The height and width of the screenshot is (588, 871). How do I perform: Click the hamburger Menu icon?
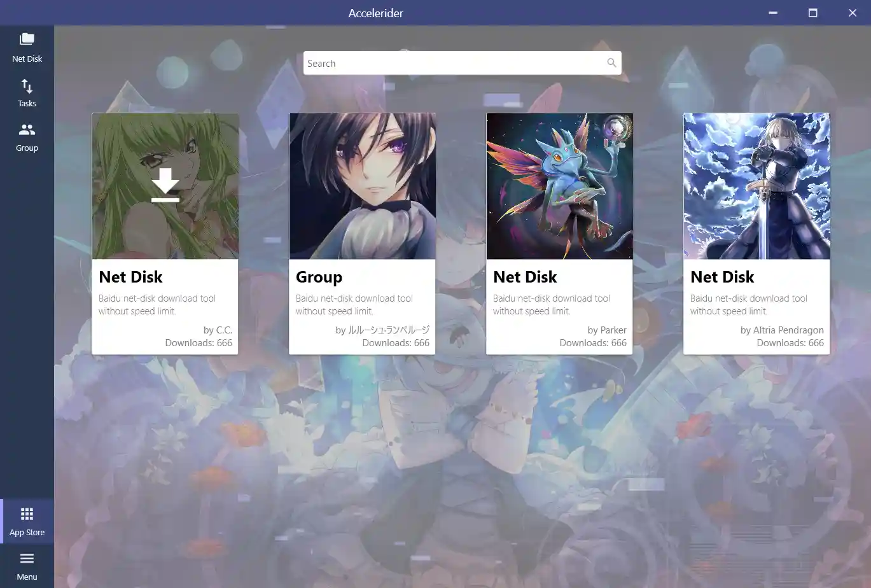[x=27, y=557]
